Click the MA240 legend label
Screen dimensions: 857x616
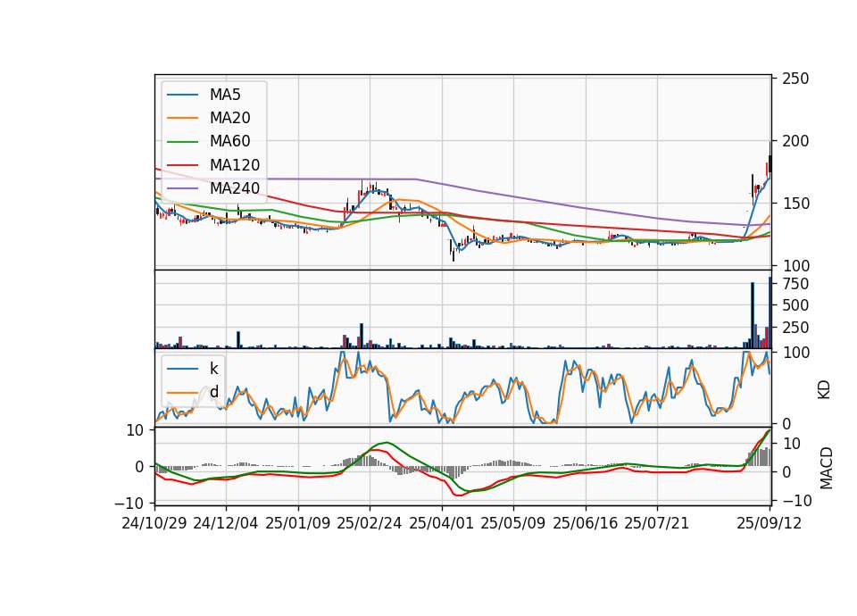[x=235, y=188]
